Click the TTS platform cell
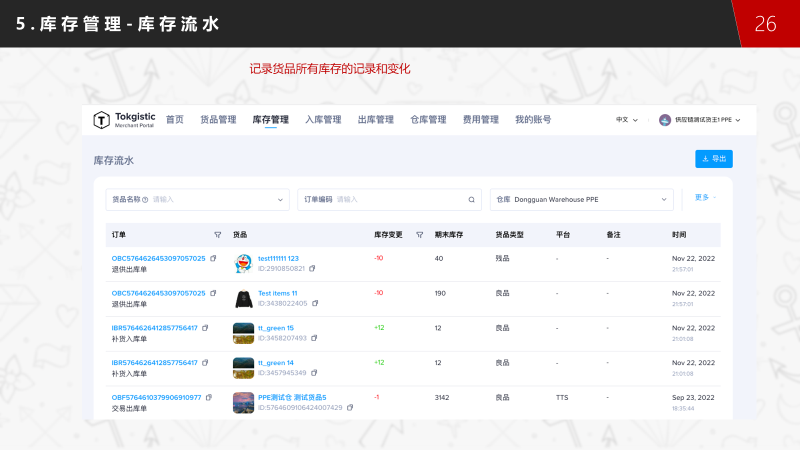Viewport: 800px width, 450px height. click(x=562, y=397)
